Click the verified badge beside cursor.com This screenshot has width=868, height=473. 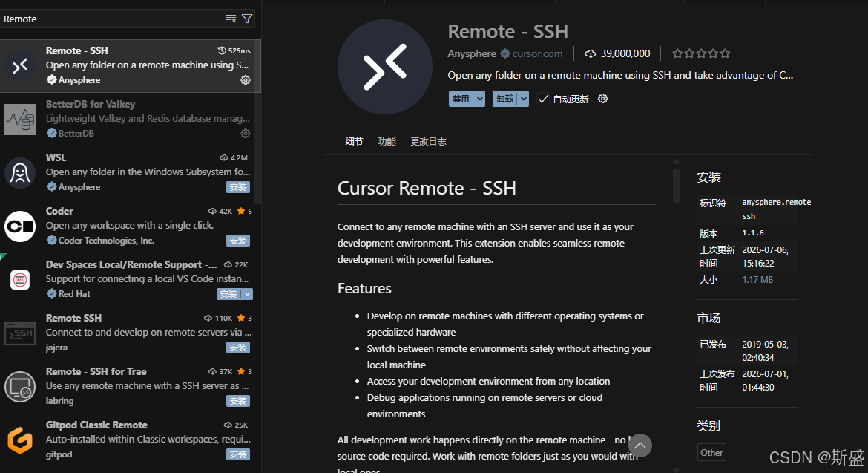pyautogui.click(x=505, y=53)
